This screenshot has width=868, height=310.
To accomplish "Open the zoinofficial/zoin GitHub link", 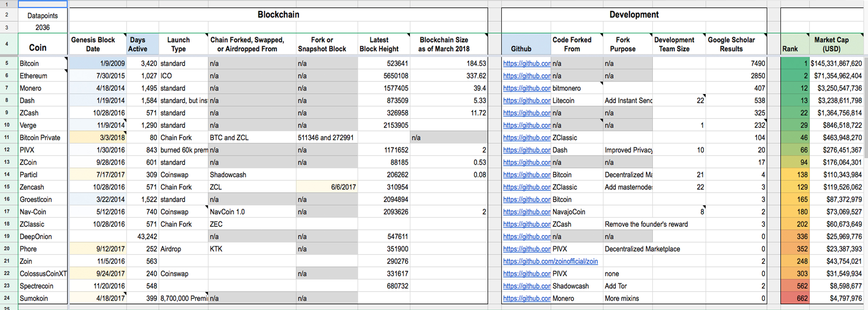I will 550,261.
